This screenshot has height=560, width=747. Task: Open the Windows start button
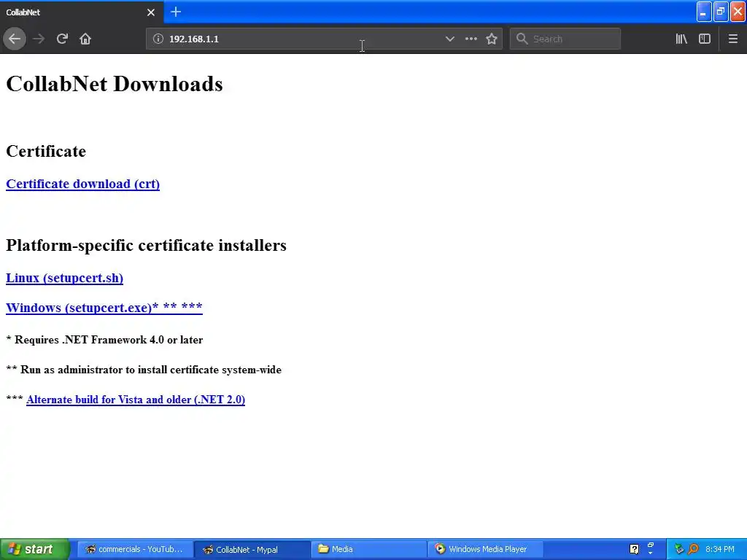35,549
